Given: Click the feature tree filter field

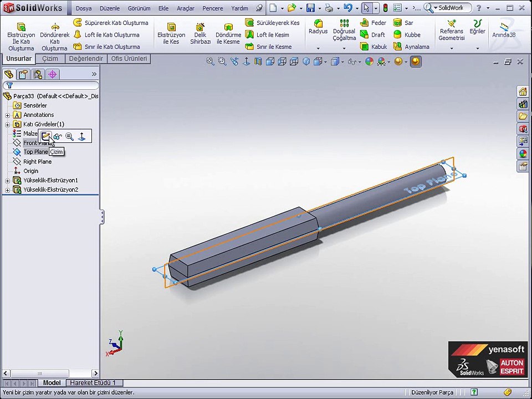Looking at the screenshot, I should pos(51,85).
